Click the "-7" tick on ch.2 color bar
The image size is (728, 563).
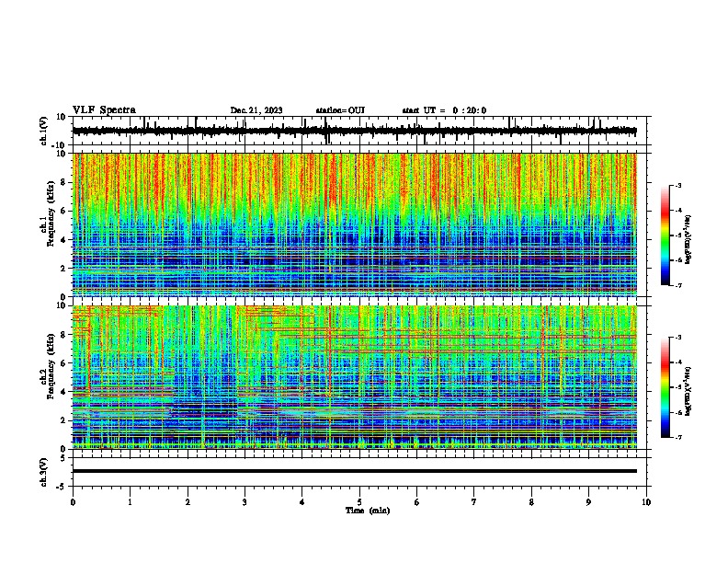(678, 438)
